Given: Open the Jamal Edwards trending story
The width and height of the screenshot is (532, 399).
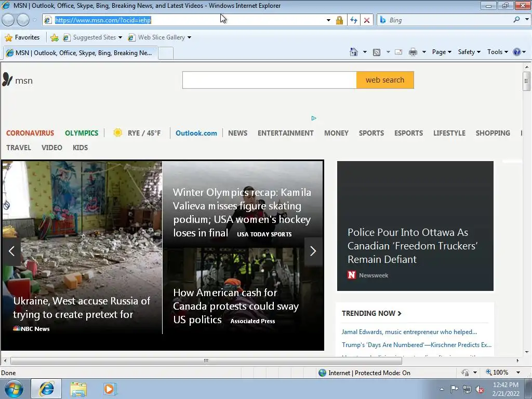Looking at the screenshot, I should pyautogui.click(x=409, y=332).
